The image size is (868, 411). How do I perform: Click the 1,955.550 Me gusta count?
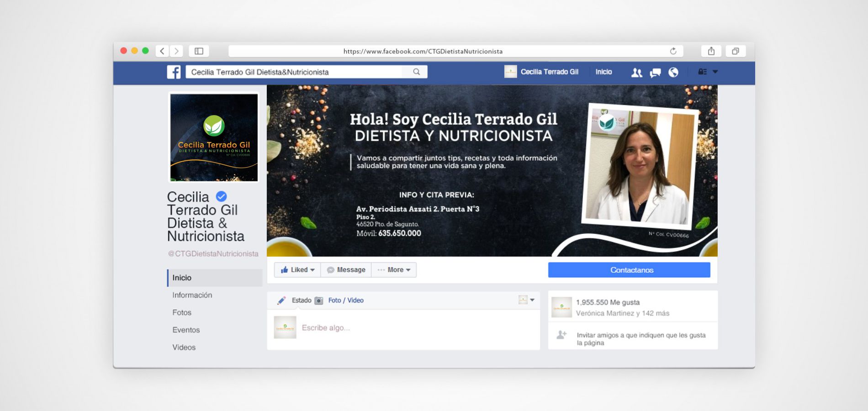pos(608,302)
